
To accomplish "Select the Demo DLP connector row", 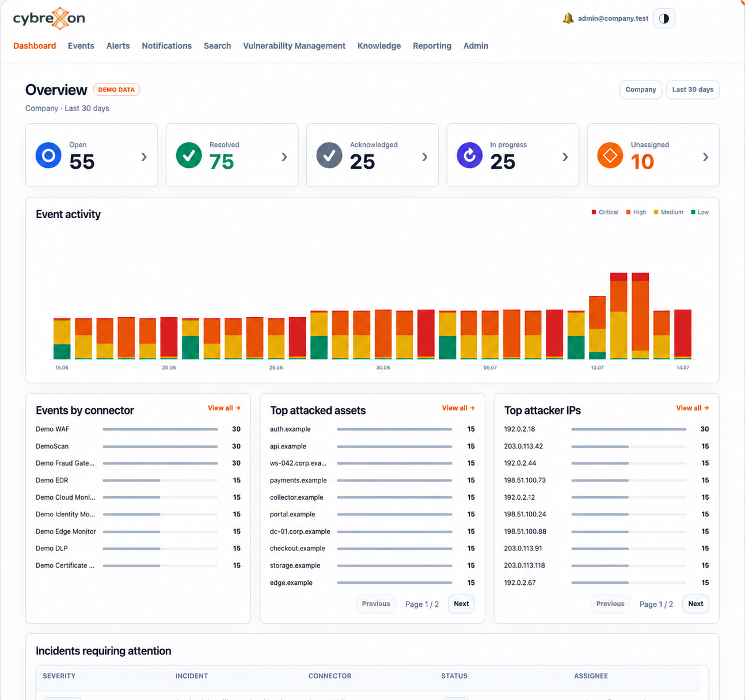I will 138,549.
